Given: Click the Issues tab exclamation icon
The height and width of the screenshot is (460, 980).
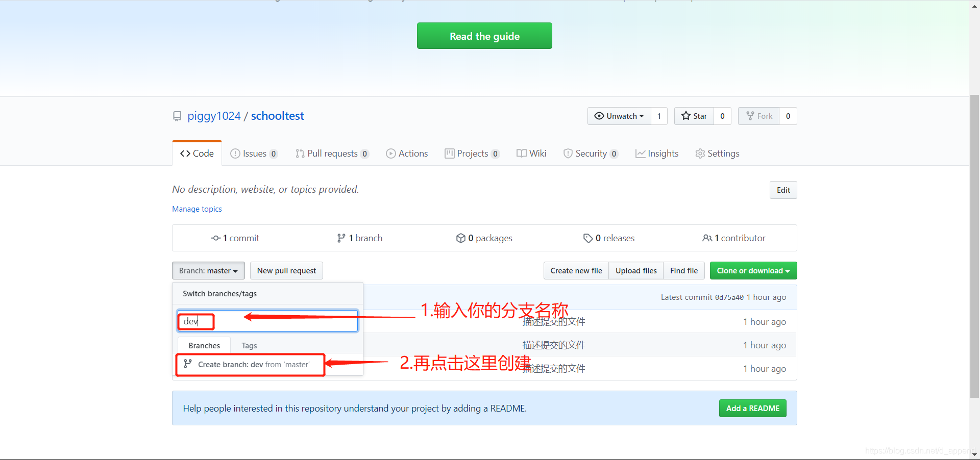Looking at the screenshot, I should (235, 154).
